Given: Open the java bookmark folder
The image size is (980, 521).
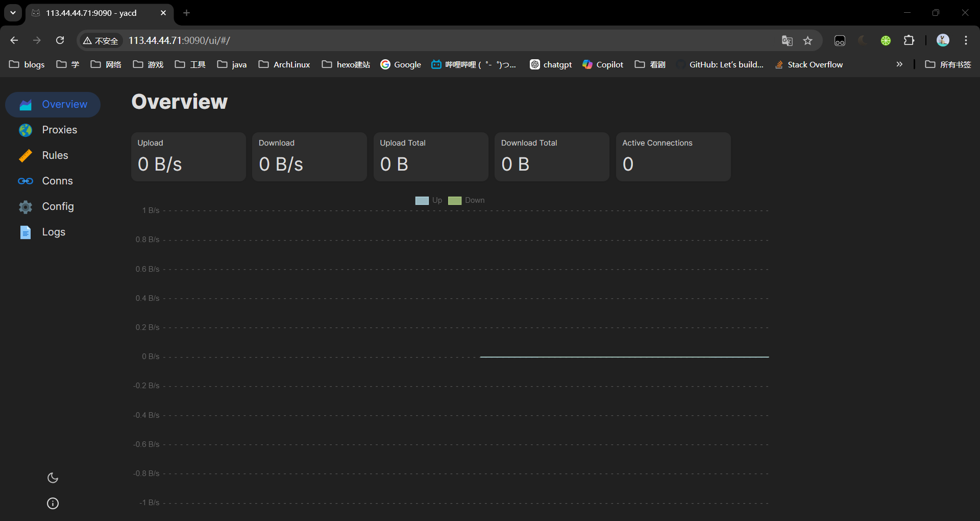Looking at the screenshot, I should (x=232, y=64).
